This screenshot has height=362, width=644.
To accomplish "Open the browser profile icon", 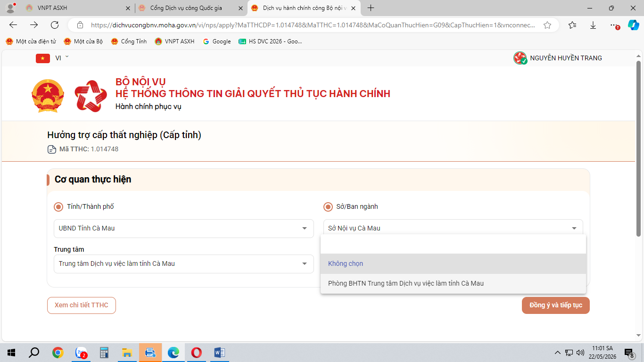I will click(x=10, y=8).
